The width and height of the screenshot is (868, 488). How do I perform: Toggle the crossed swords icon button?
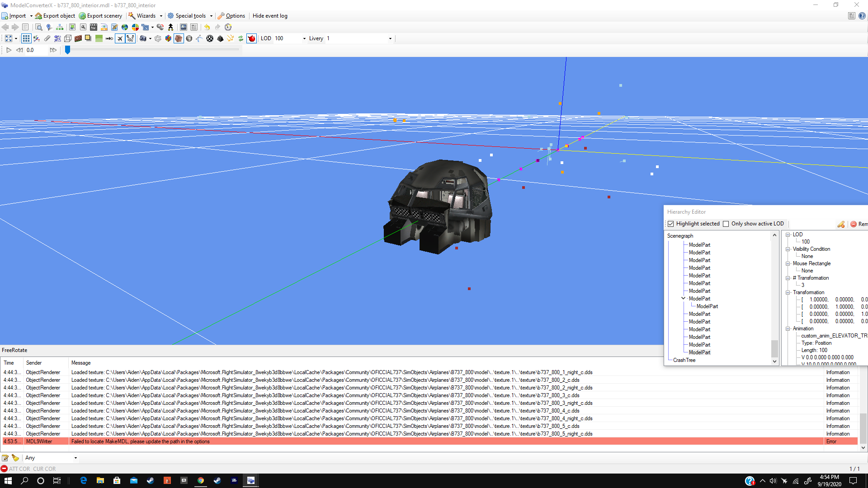point(130,38)
